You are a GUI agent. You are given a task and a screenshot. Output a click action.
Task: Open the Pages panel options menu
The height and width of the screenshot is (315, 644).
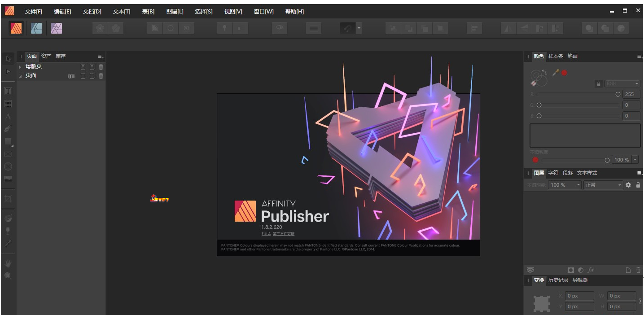pyautogui.click(x=101, y=57)
